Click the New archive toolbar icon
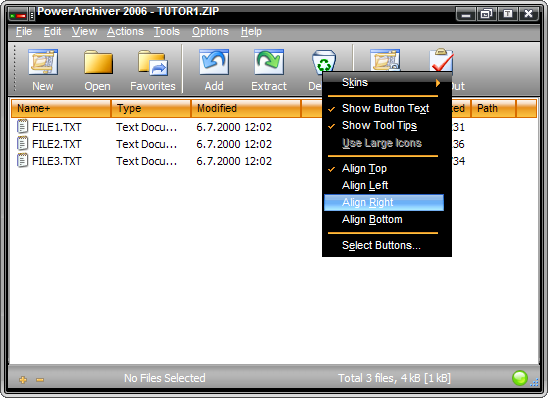Viewport: 548px width, 398px height. pos(43,62)
